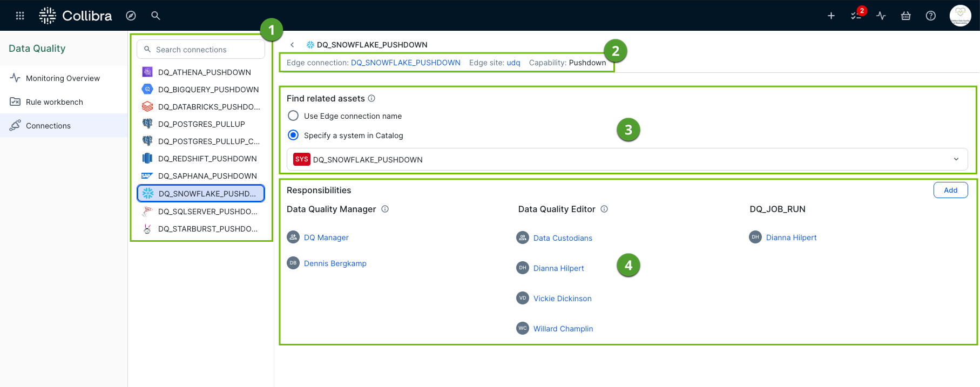The image size is (980, 387).
Task: Click the Willard Champlin WC avatar
Action: pyautogui.click(x=523, y=328)
